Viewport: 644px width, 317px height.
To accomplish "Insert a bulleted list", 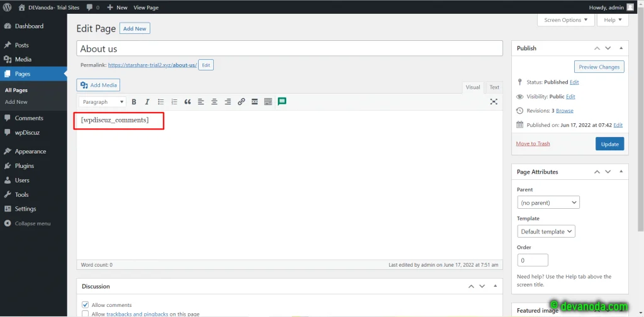I will click(x=160, y=102).
